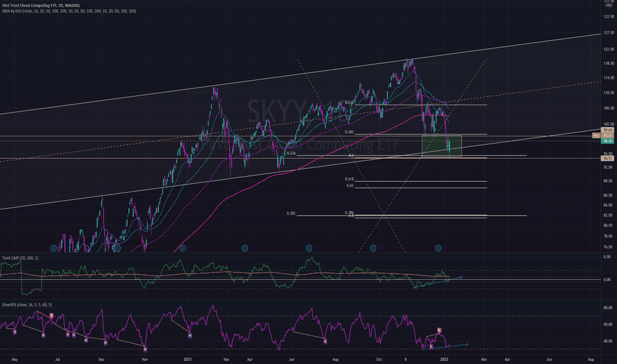Click the dividend marker just before Apr 2021
This screenshot has height=364, width=617.
pyautogui.click(x=245, y=248)
